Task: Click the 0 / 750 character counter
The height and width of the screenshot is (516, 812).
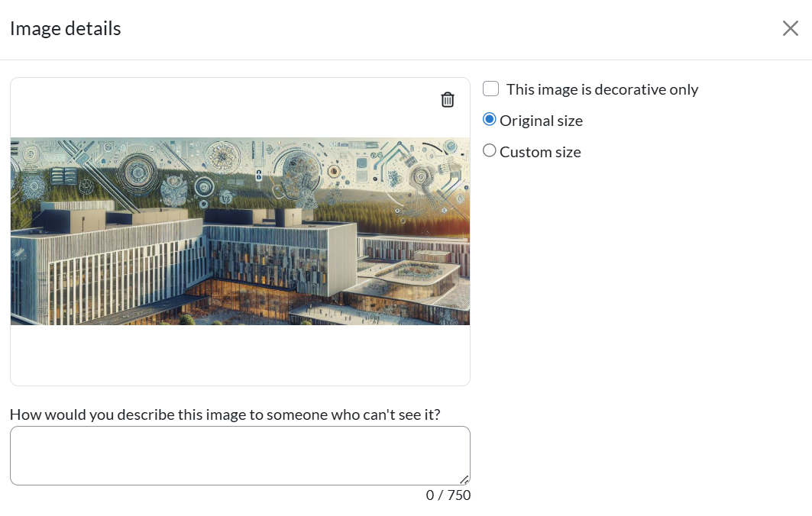Action: pyautogui.click(x=448, y=495)
